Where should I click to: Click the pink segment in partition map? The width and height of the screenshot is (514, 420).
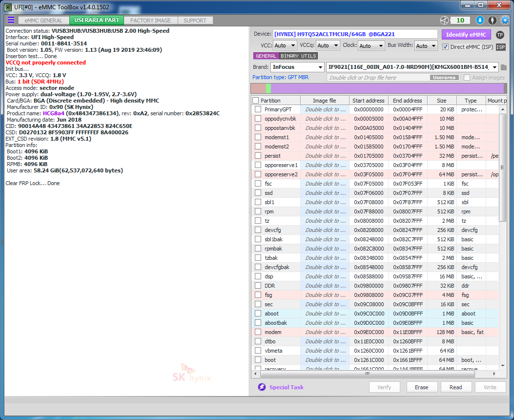click(x=258, y=88)
